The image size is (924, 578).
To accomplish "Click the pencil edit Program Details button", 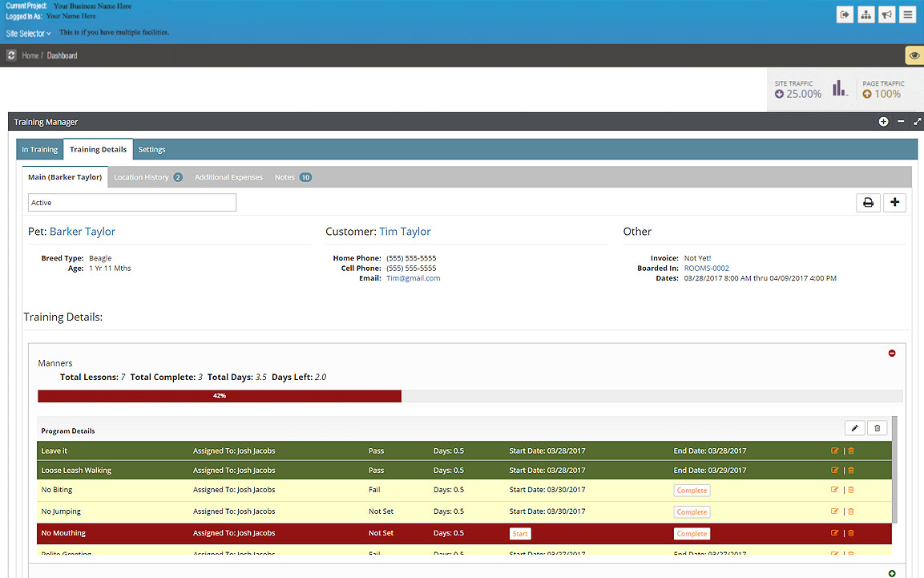I will tap(855, 429).
